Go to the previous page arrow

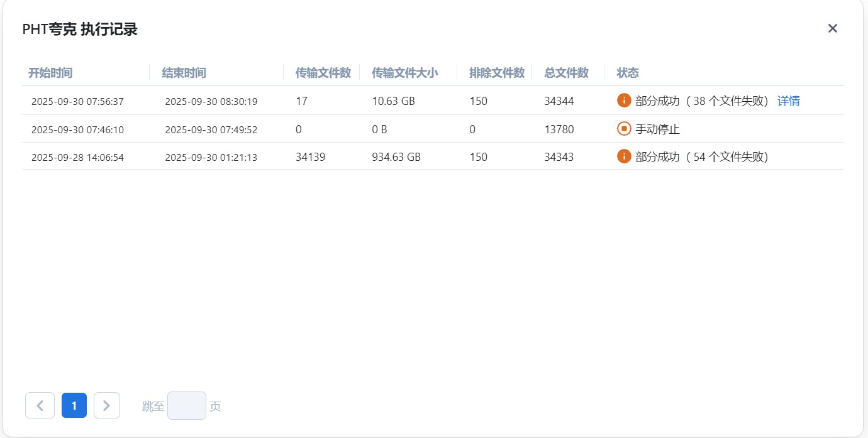pos(40,405)
